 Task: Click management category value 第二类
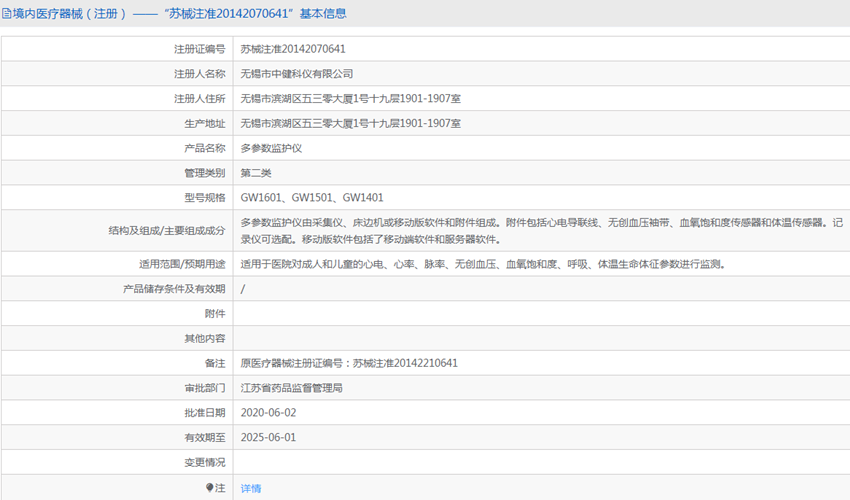pyautogui.click(x=256, y=173)
